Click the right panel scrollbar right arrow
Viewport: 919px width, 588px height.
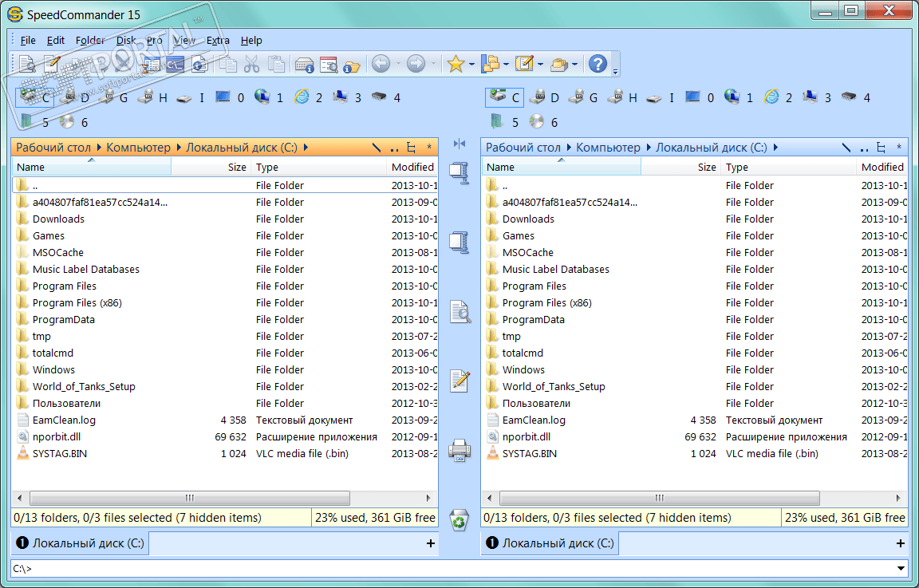pyautogui.click(x=898, y=499)
